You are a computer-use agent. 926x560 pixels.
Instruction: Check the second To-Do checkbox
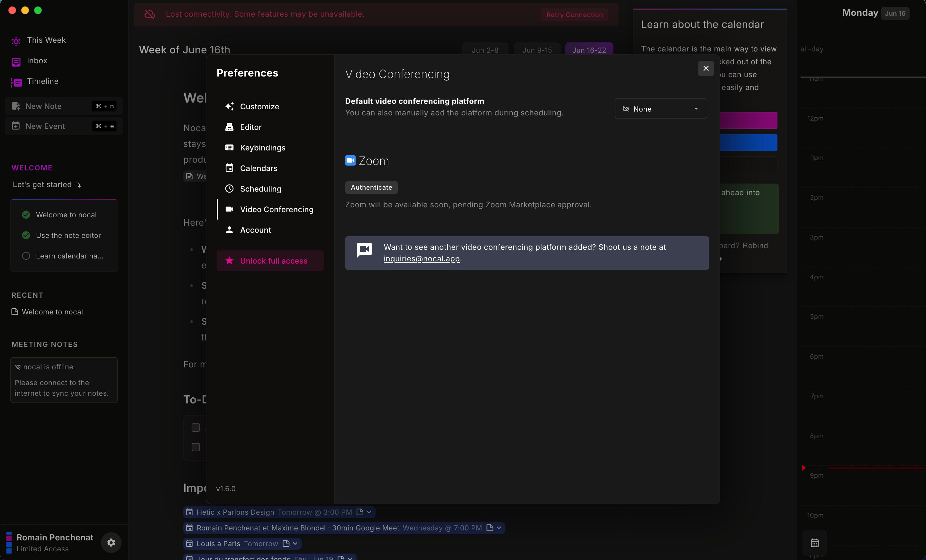[x=196, y=447]
